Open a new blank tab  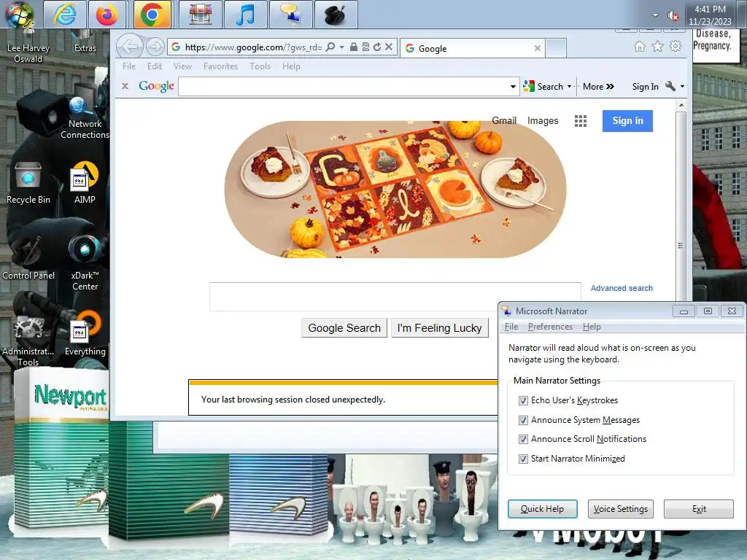pos(555,48)
